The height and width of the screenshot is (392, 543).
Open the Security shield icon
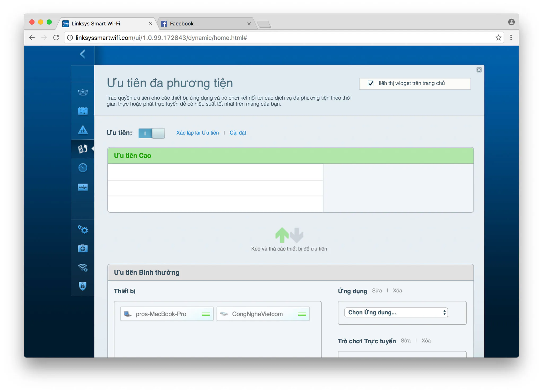tap(83, 286)
